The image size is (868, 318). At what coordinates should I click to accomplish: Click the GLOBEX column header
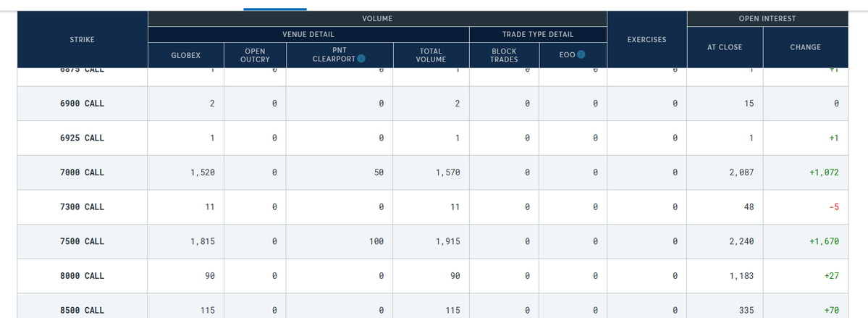186,55
